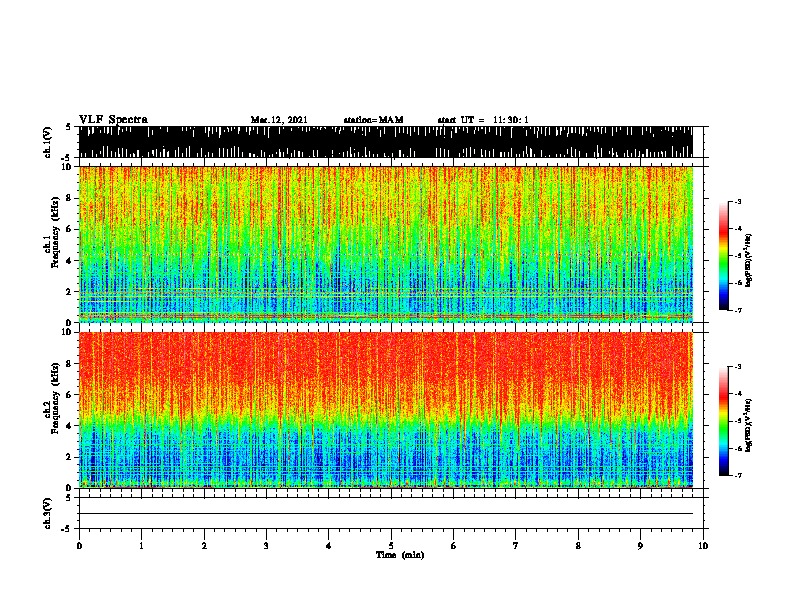792x612 pixels.
Task: Click the "7" tick on the time axis
Action: pyautogui.click(x=516, y=546)
